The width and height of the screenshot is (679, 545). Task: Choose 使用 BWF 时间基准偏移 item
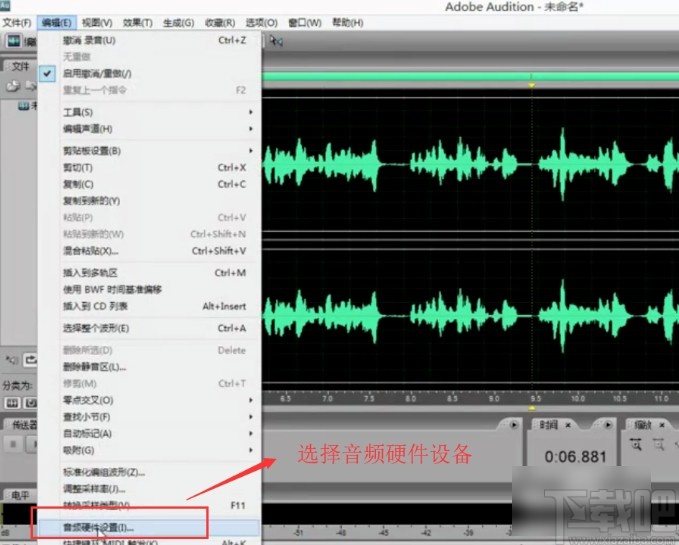point(149,290)
